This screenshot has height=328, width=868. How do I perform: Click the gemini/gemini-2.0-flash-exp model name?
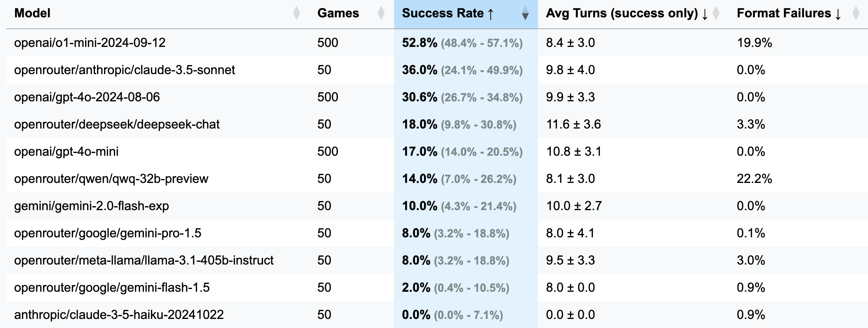coord(91,206)
